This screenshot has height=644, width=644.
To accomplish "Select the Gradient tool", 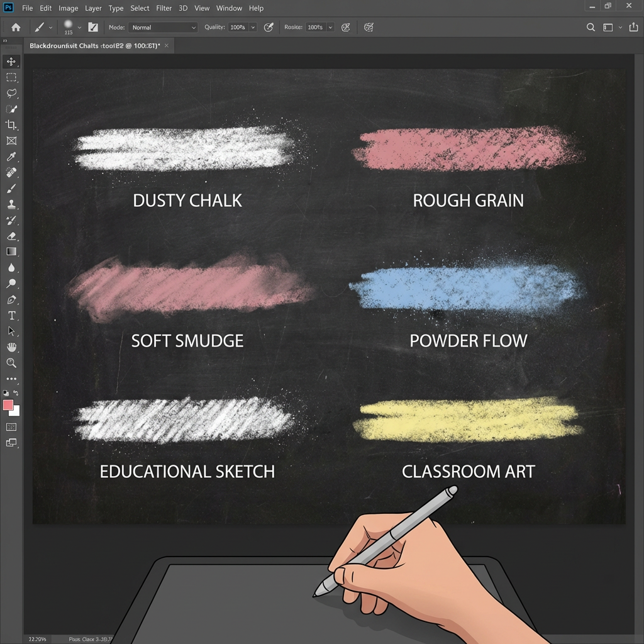I will tap(11, 251).
